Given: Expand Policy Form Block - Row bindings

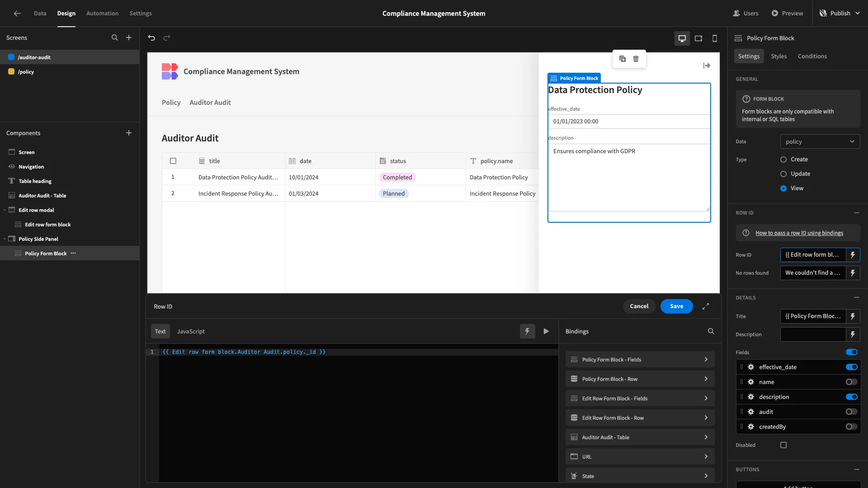Looking at the screenshot, I should 640,379.
